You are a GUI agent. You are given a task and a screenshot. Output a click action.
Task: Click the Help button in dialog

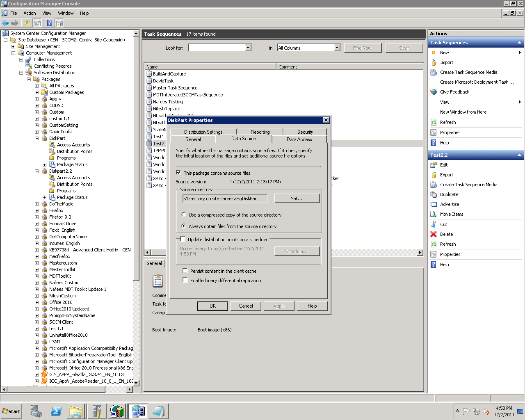tap(312, 306)
